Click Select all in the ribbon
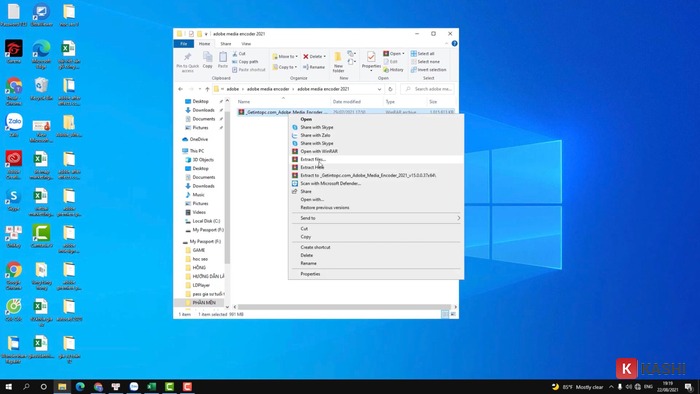 (423, 54)
